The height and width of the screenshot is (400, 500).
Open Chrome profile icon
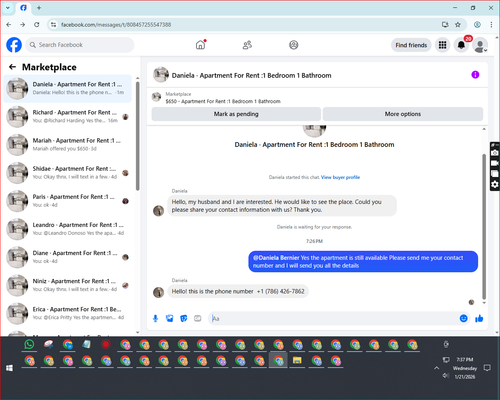(x=477, y=24)
